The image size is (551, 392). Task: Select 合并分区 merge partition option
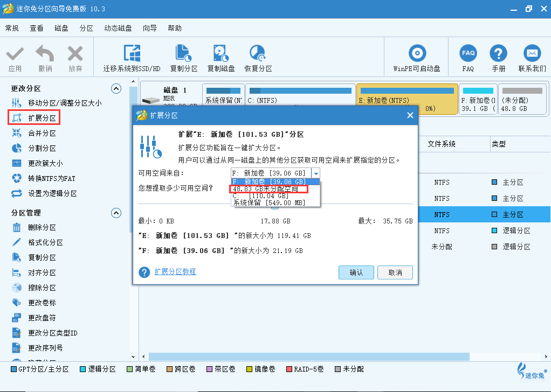[34, 133]
